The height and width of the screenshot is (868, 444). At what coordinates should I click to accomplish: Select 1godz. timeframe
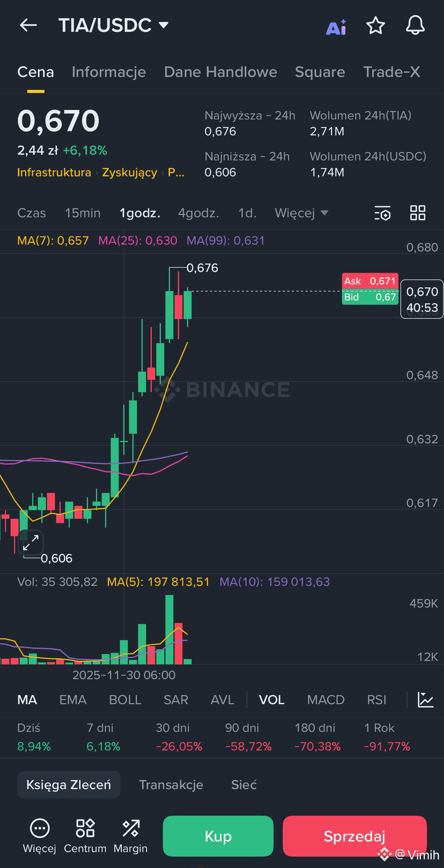(140, 213)
